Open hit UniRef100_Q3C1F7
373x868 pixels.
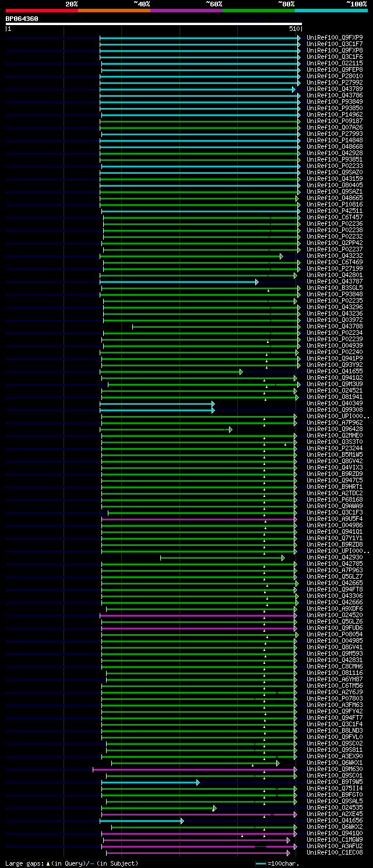(335, 44)
